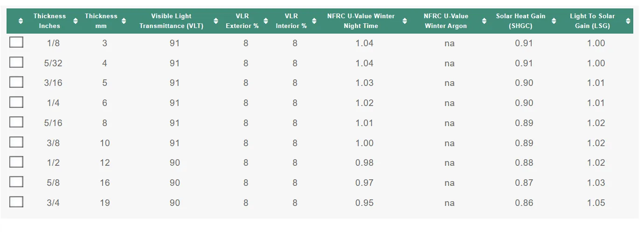Screen dimensions: 644x233
Task: Tick the checkbox for the 3/4 inch row
Action: (x=16, y=202)
